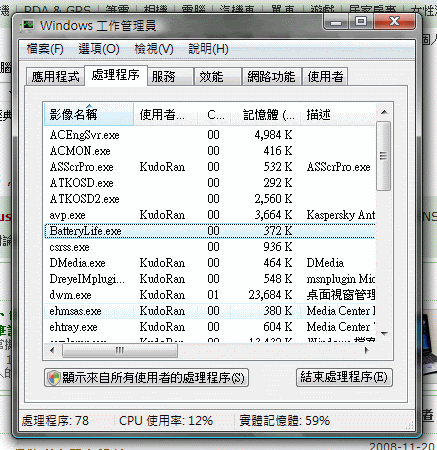Image resolution: width=437 pixels, height=450 pixels.
Task: Switch to the 應用程式 tab
Action: point(55,77)
